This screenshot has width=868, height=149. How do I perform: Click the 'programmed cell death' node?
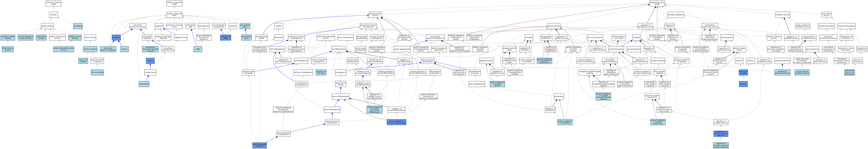(510, 49)
